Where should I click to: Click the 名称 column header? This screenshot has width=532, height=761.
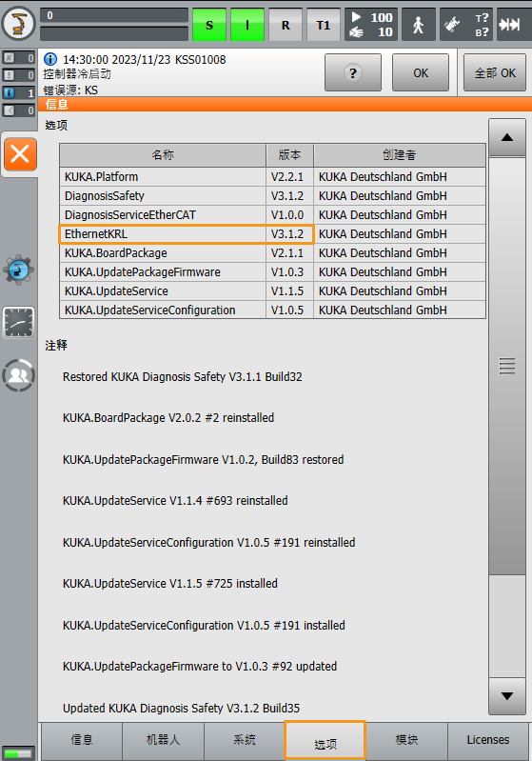[163, 155]
